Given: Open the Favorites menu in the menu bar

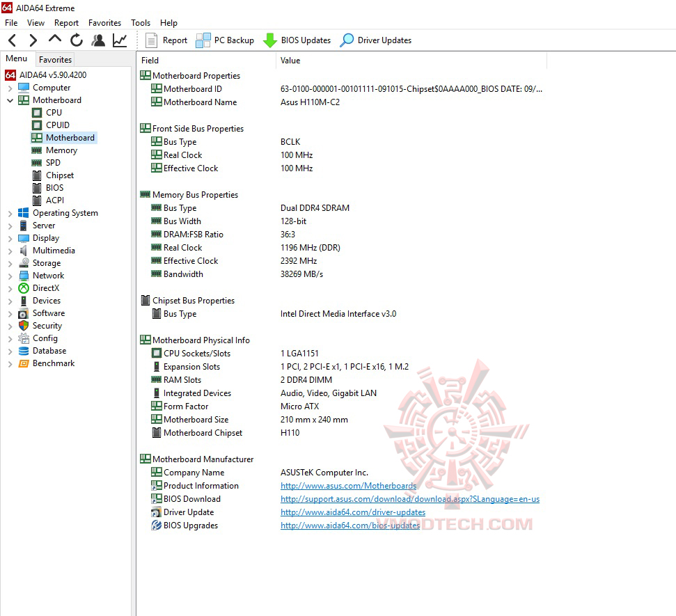Looking at the screenshot, I should tap(104, 23).
